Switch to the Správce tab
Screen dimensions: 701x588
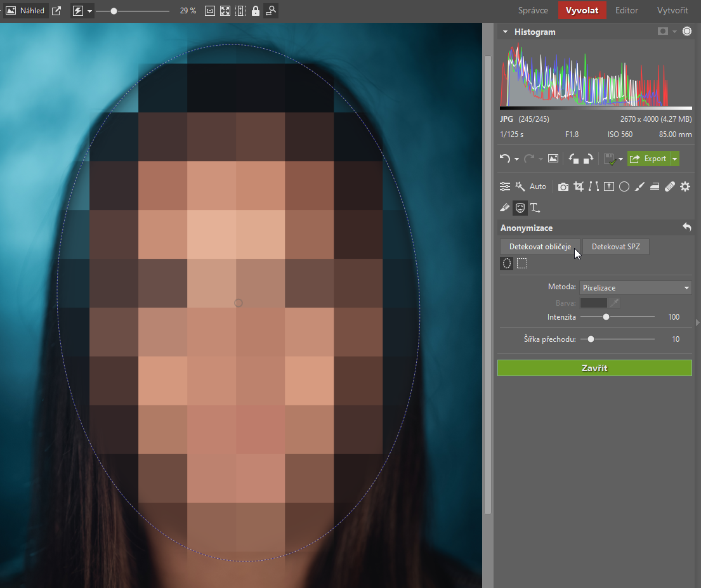click(x=533, y=10)
